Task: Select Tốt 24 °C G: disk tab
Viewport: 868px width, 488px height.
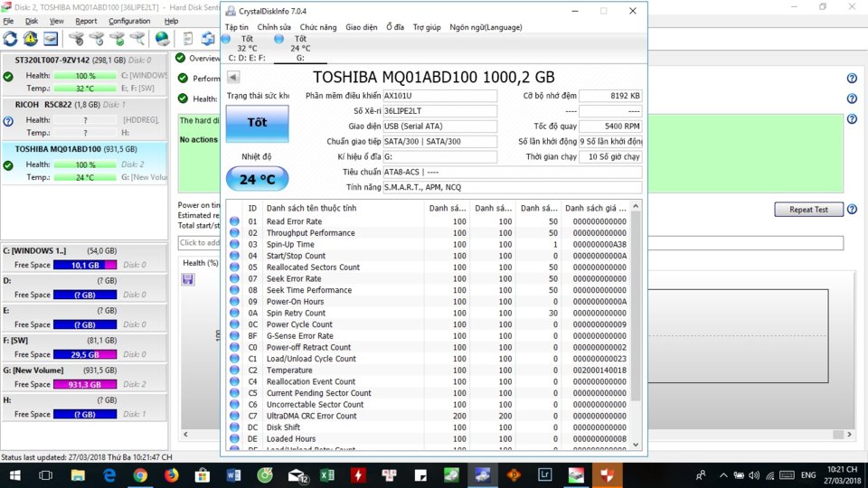Action: (299, 48)
